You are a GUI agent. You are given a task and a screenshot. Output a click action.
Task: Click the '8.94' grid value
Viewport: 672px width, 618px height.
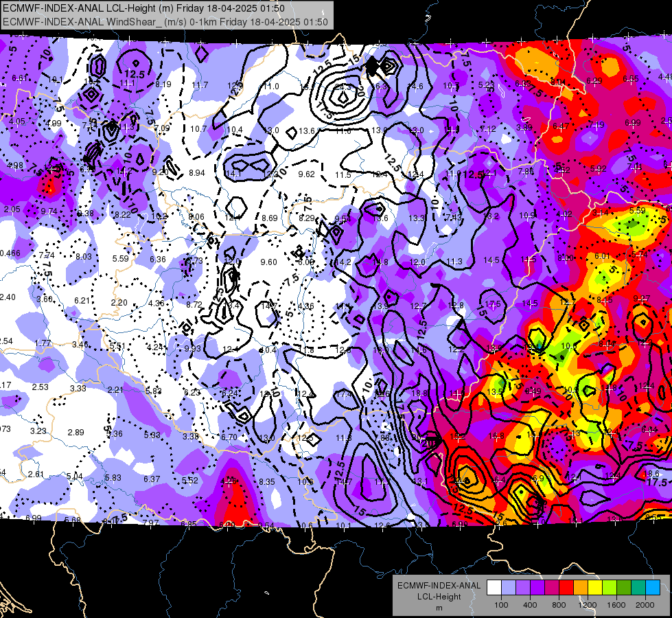click(197, 173)
